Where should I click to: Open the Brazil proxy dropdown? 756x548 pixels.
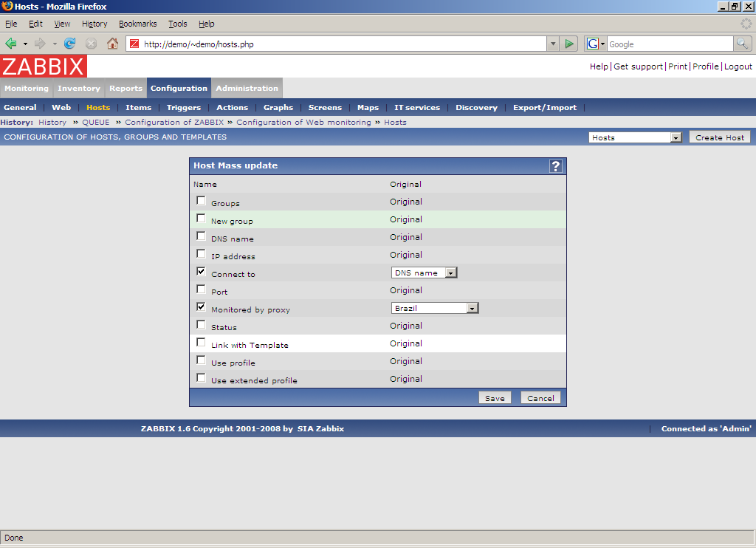coord(435,308)
